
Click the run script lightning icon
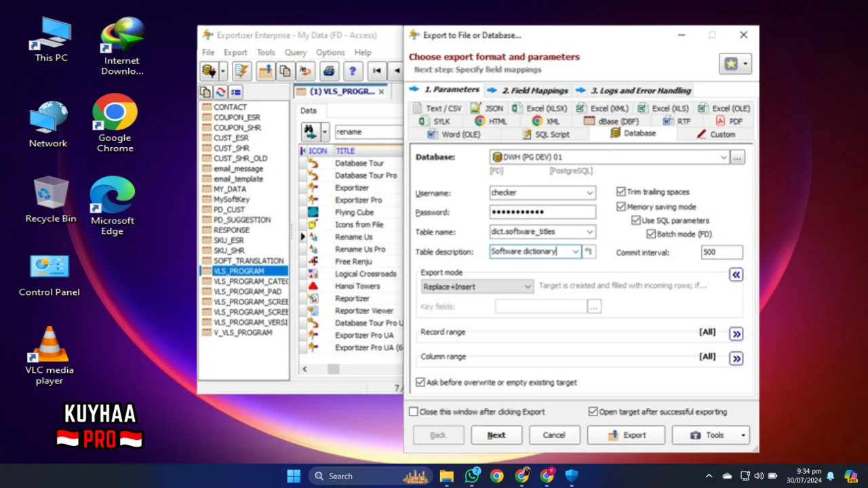pyautogui.click(x=241, y=70)
